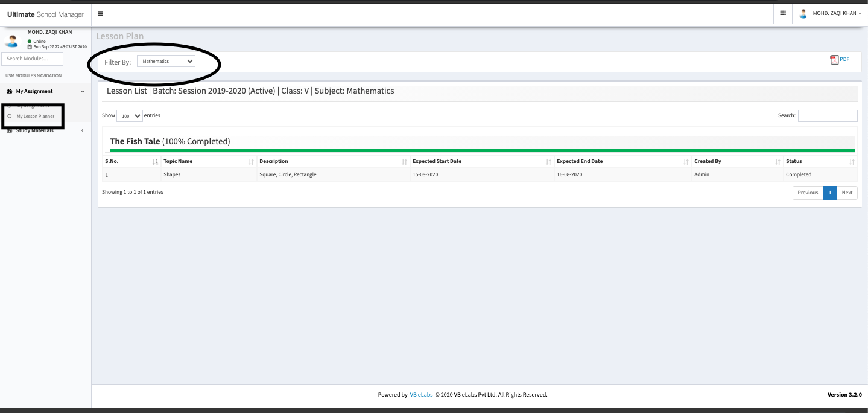Open My Lesson Planner menu item
868x413 pixels.
[x=36, y=116]
